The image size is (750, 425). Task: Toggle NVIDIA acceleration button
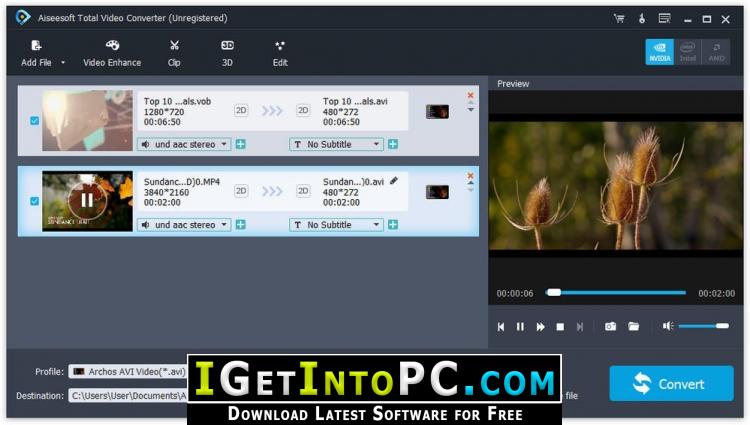[660, 52]
